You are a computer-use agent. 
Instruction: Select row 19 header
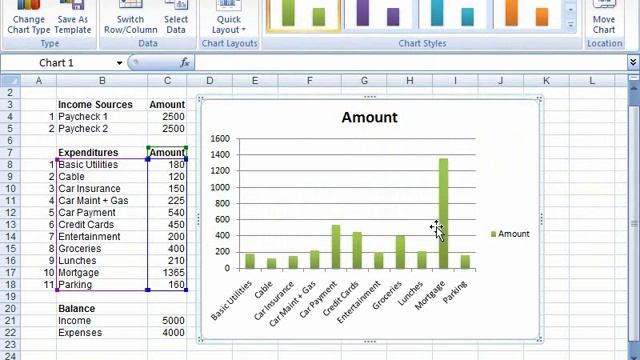10,296
